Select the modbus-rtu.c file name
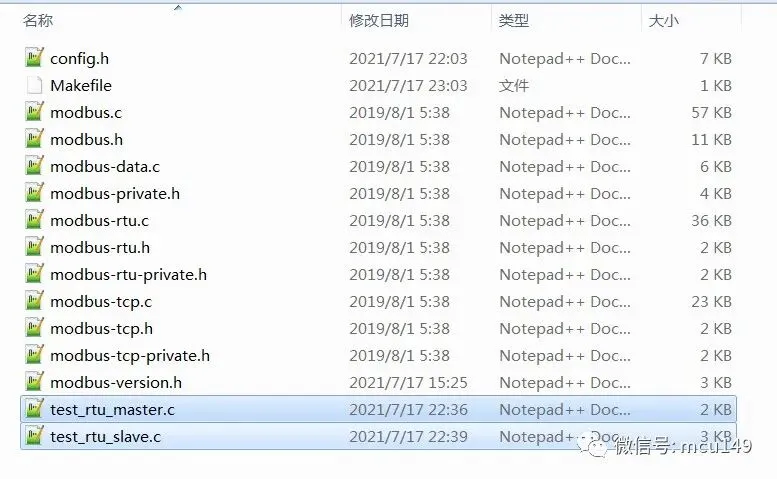 pos(99,220)
